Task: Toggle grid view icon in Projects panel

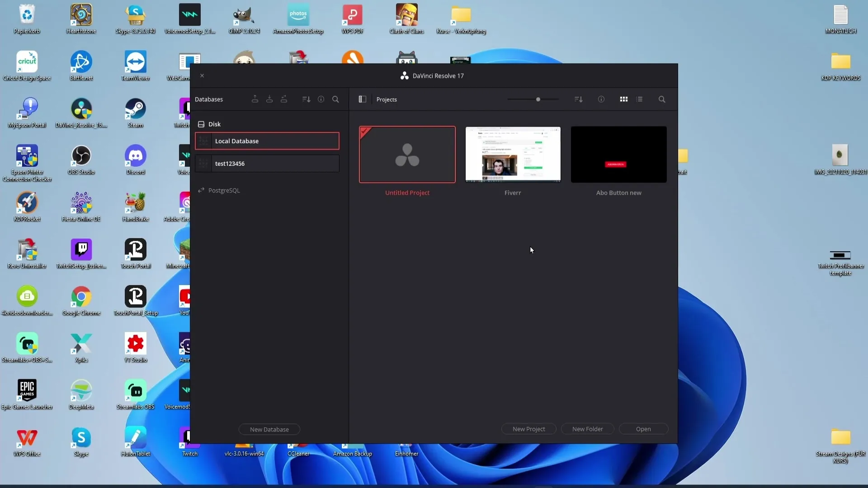Action: coord(623,99)
